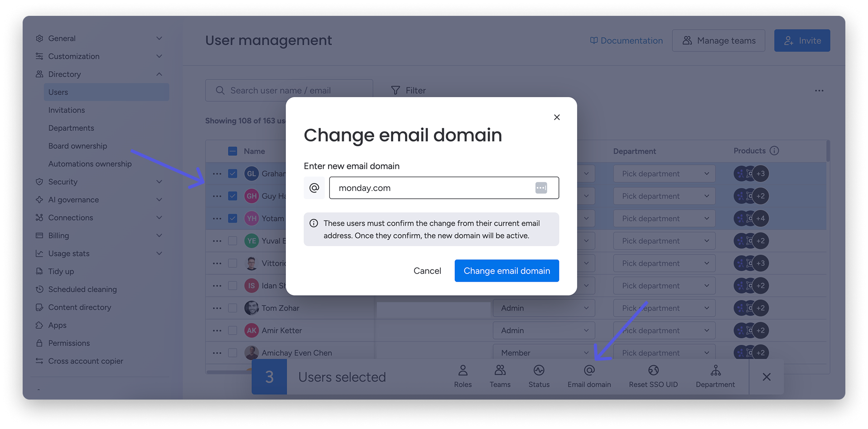Click the Reset SSO UID action
Screen dimensions: 868x429
[653, 376]
